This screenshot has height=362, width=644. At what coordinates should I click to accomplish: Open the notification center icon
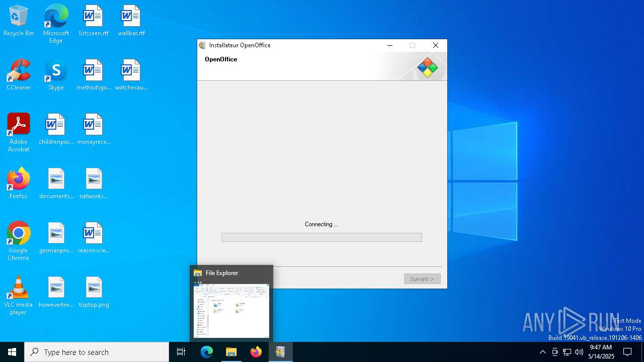627,352
